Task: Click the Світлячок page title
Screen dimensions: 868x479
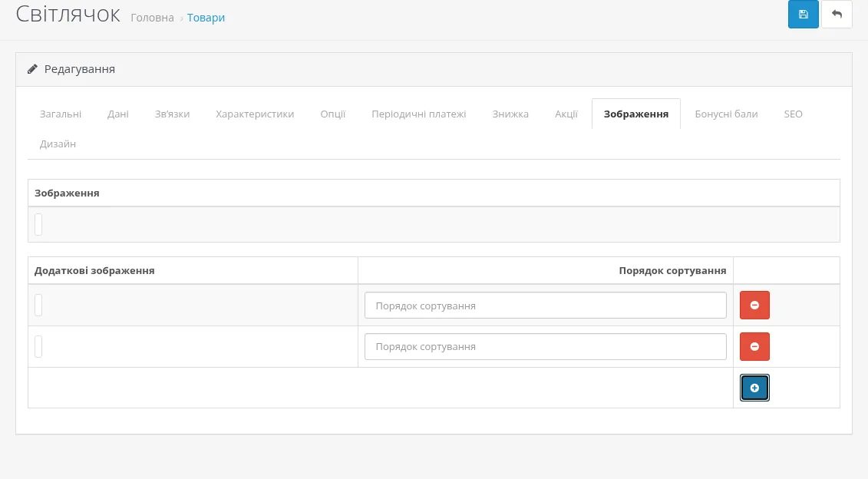Action: (x=68, y=15)
